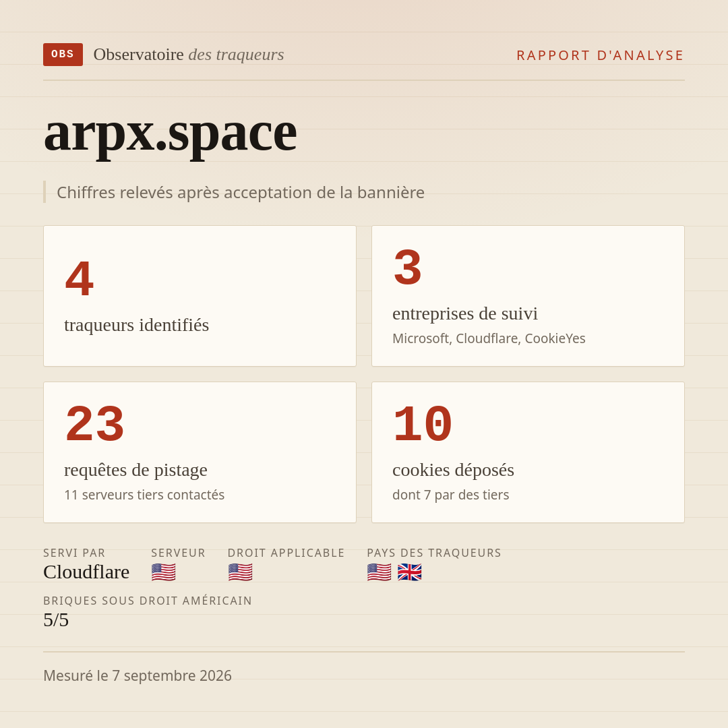Click the UK flag under Pays des traqueurs
Image resolution: width=728 pixels, height=728 pixels.
pos(410,572)
